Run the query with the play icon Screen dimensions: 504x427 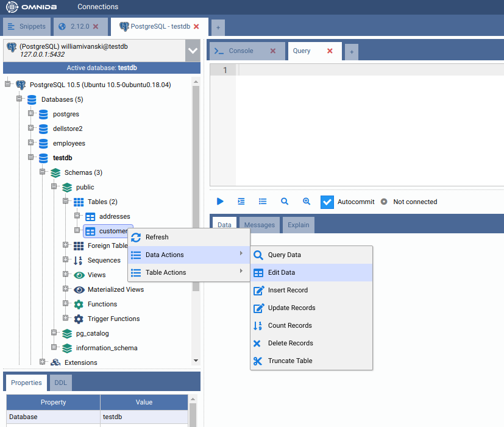pos(221,202)
